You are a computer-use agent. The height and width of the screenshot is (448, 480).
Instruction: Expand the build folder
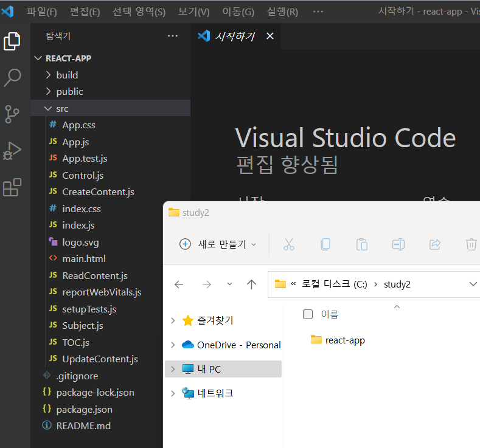pos(48,75)
